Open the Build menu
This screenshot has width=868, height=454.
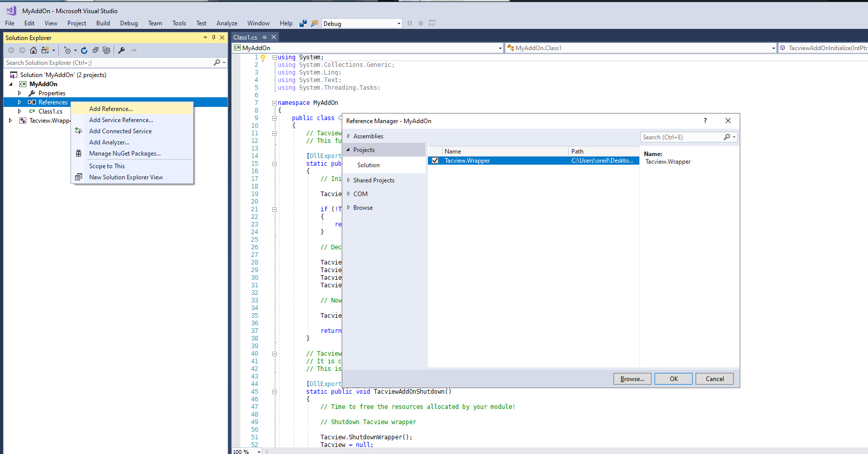(x=103, y=23)
